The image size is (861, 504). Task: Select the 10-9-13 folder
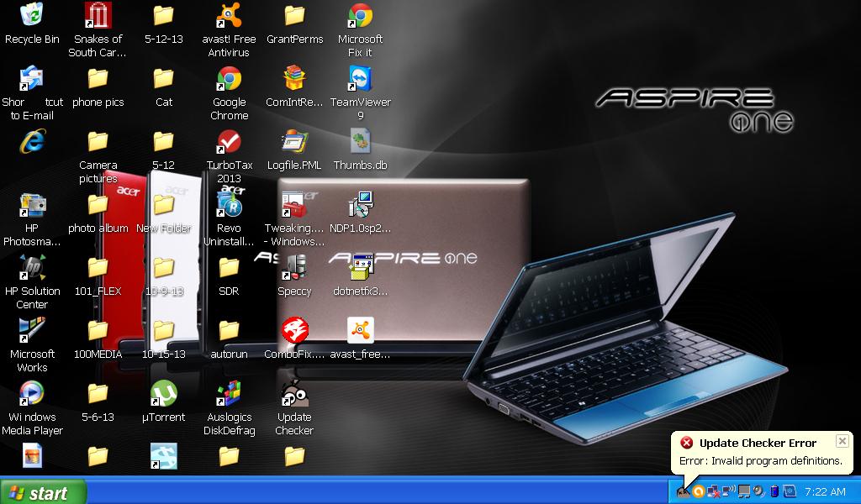[164, 268]
